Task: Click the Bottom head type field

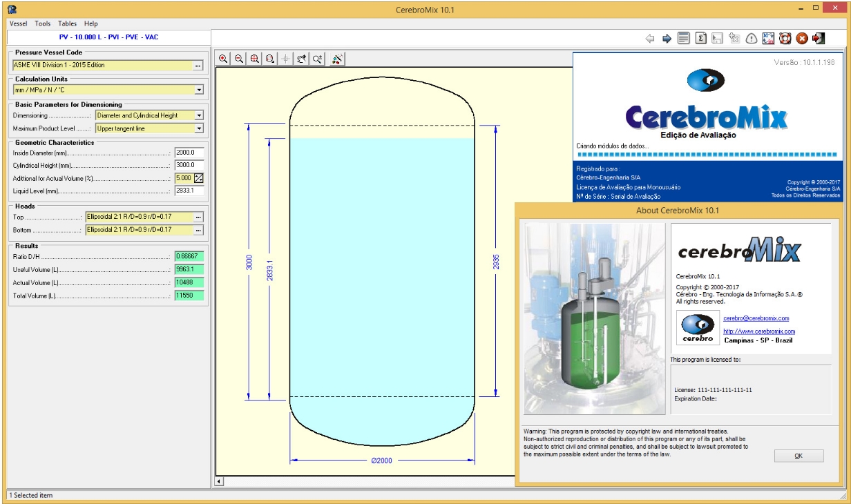Action: click(x=138, y=230)
